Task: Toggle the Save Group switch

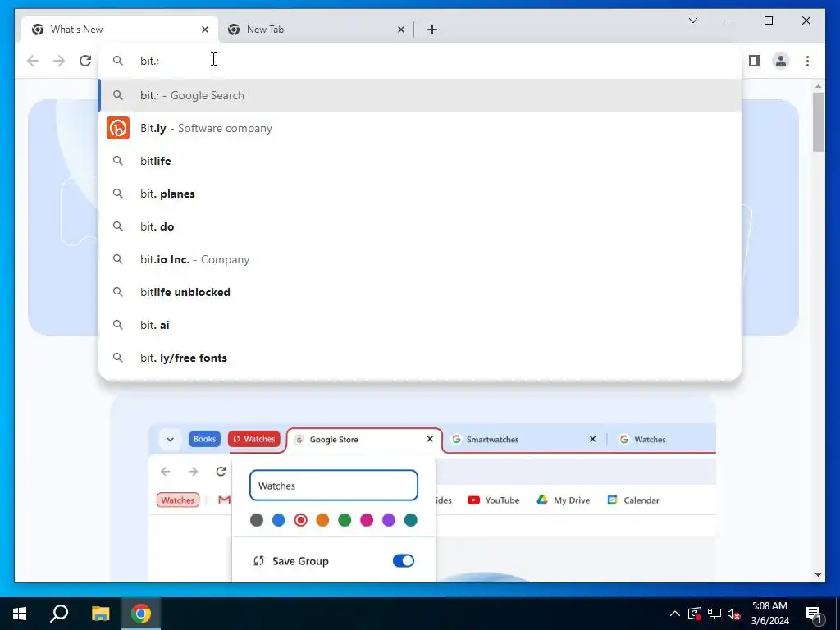Action: point(404,560)
